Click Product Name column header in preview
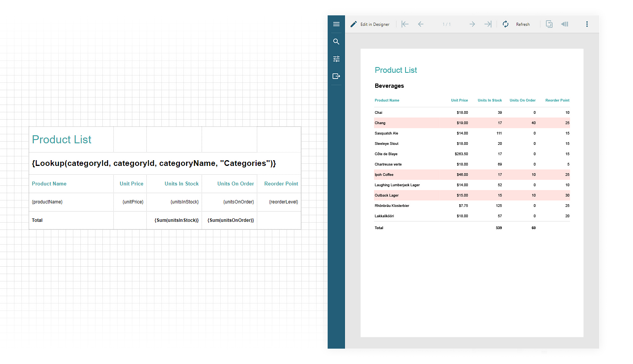Image resolution: width=633 pixels, height=364 pixels. [387, 100]
